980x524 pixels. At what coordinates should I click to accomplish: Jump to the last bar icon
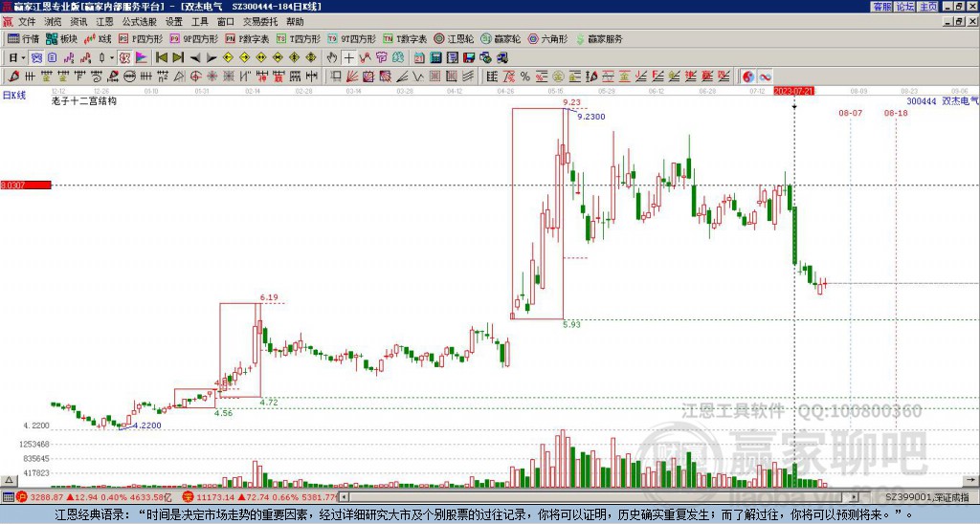[178, 58]
